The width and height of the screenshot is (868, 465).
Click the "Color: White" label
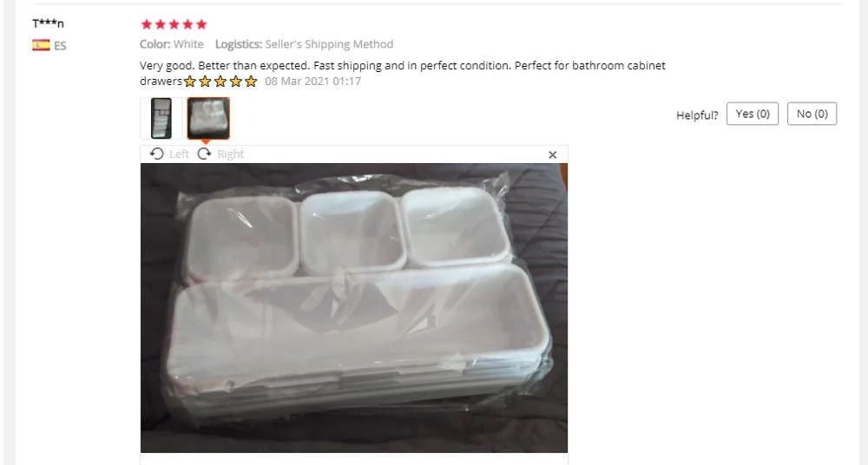pos(172,44)
